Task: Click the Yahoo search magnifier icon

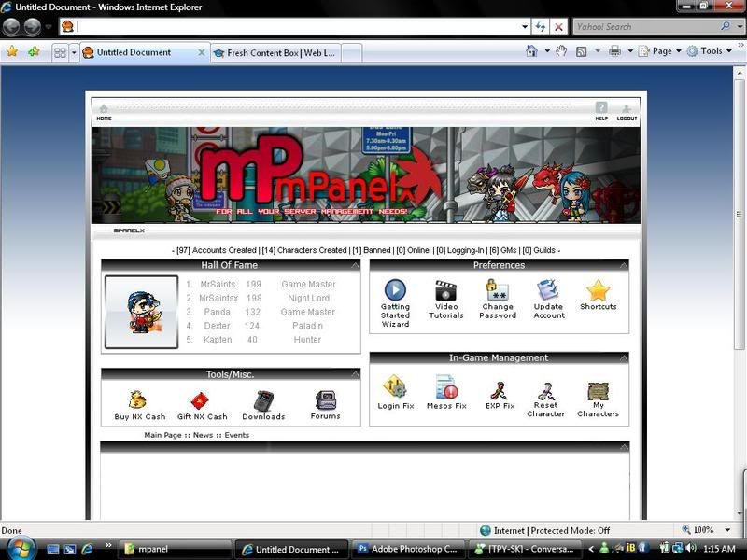Action: pos(726,26)
